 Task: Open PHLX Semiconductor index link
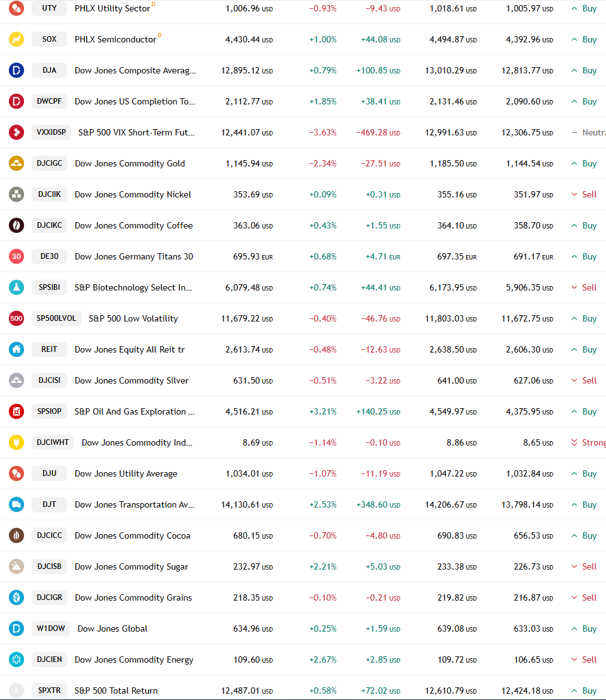(x=115, y=39)
